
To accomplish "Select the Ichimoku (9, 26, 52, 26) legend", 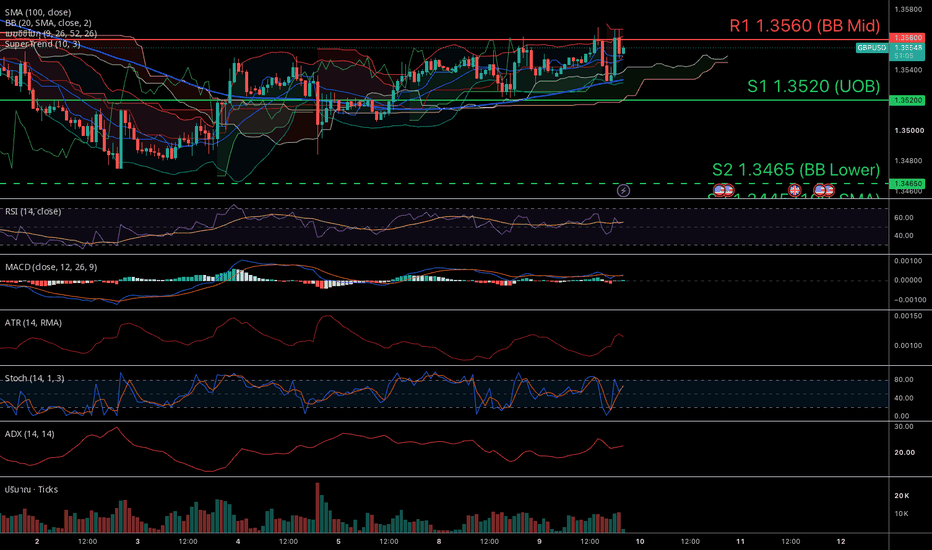I will point(51,33).
